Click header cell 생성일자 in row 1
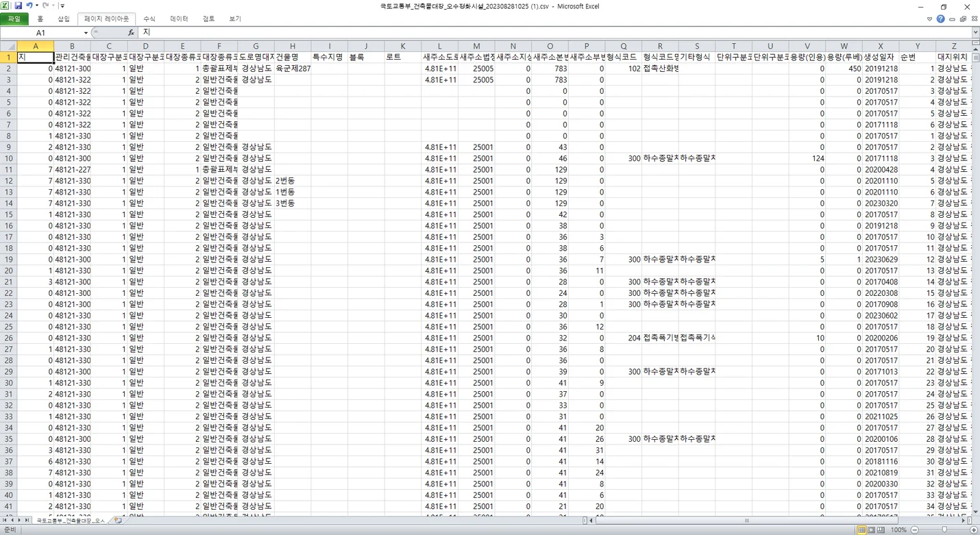Image resolution: width=980 pixels, height=535 pixels. 881,57
